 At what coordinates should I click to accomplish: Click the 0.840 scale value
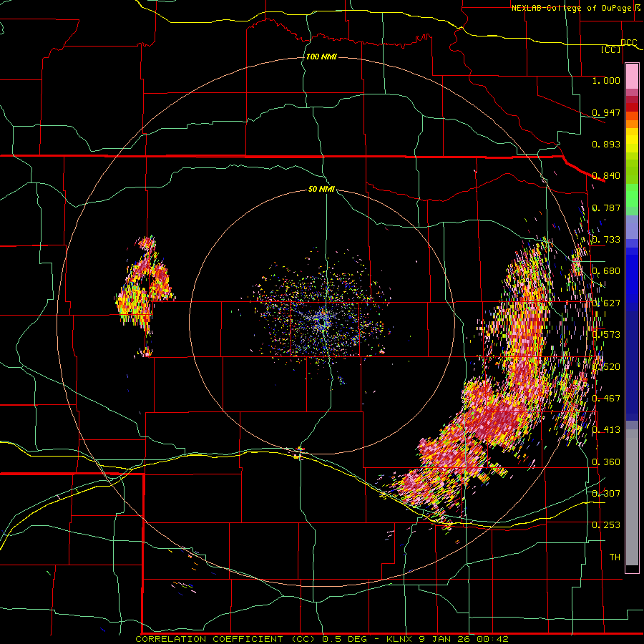click(606, 176)
